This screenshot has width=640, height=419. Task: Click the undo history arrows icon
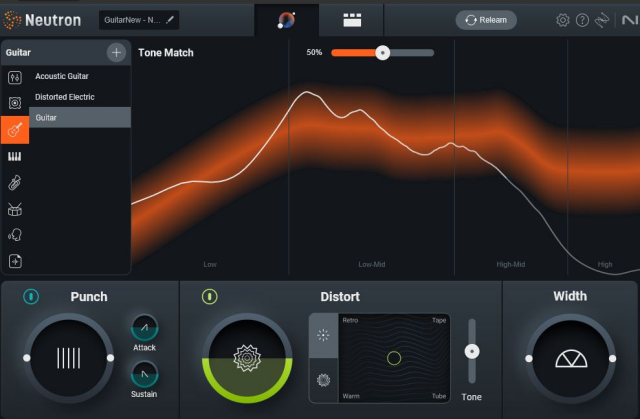tap(602, 20)
